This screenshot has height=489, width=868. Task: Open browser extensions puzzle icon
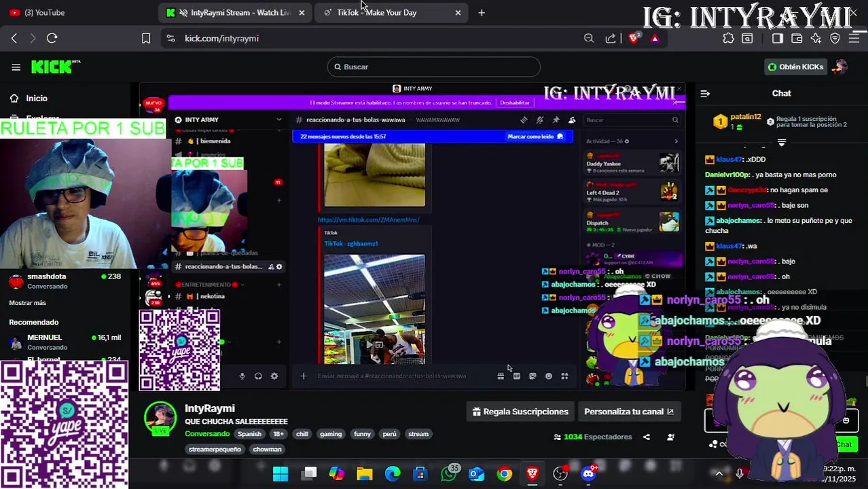click(728, 38)
